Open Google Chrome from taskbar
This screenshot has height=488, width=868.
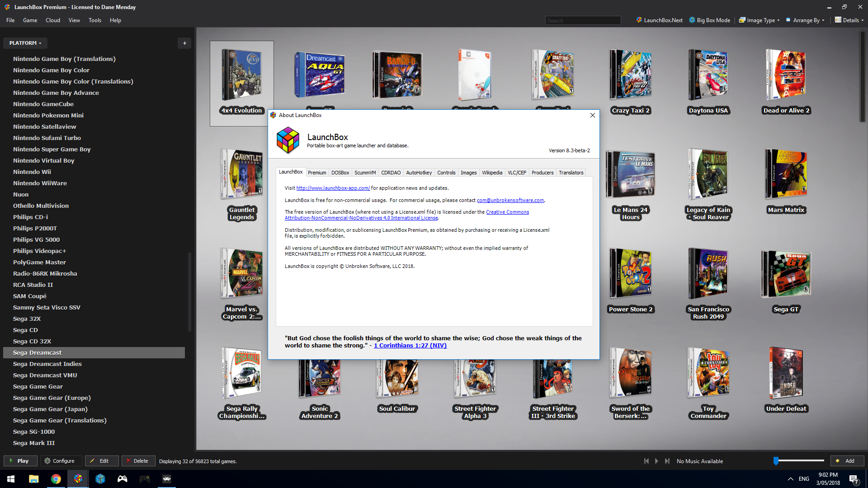(x=56, y=479)
